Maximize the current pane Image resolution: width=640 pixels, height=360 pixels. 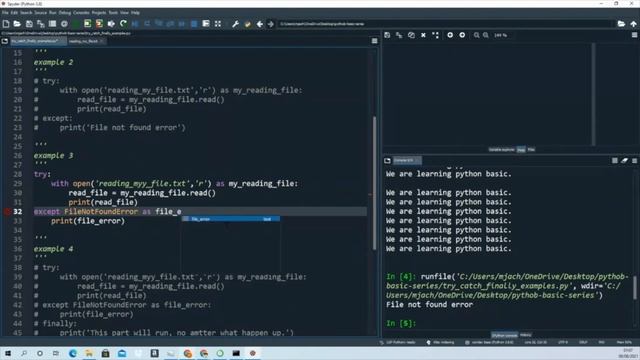click(x=206, y=24)
